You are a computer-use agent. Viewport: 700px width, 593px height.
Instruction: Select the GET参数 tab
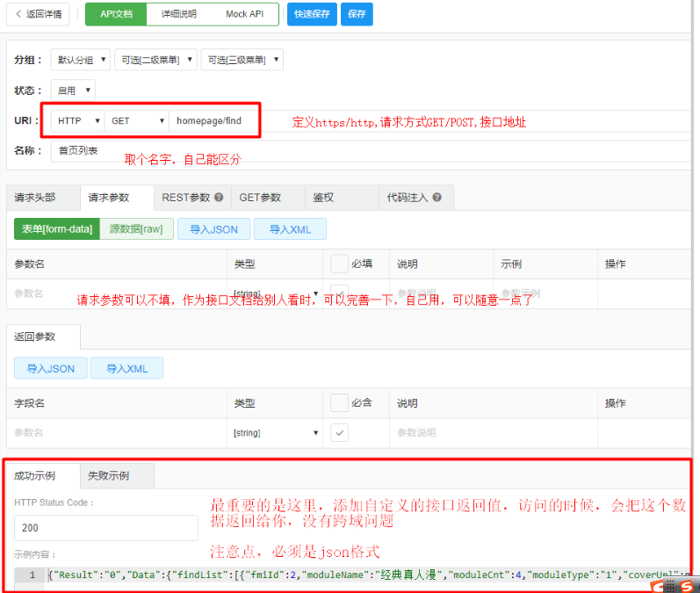point(268,198)
